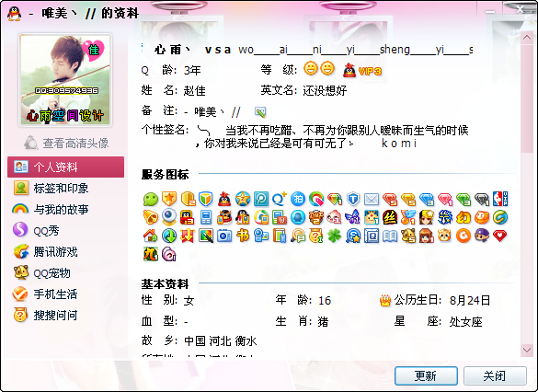Select the webcam service icon

[169, 217]
